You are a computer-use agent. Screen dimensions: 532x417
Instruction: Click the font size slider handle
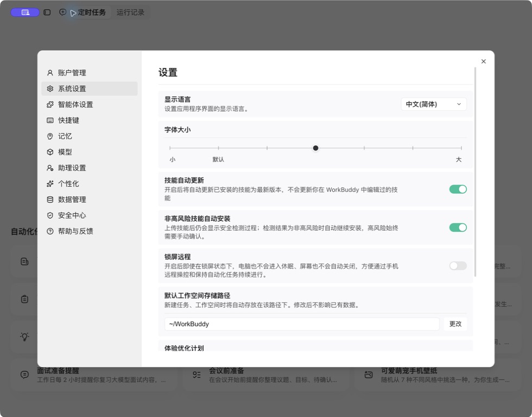(x=315, y=148)
